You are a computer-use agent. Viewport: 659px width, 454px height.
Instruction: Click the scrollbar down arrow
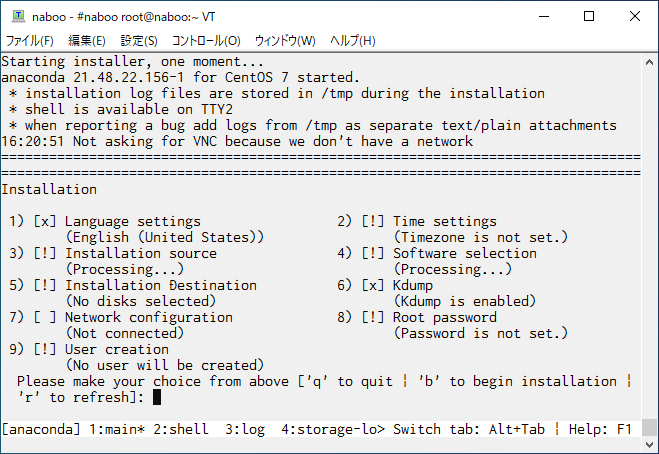pyautogui.click(x=649, y=444)
